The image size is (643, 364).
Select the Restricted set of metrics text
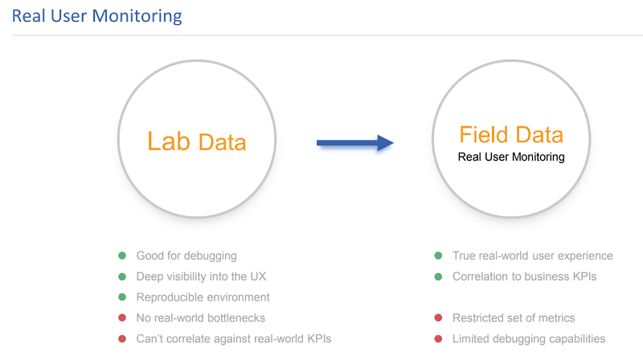coord(514,317)
